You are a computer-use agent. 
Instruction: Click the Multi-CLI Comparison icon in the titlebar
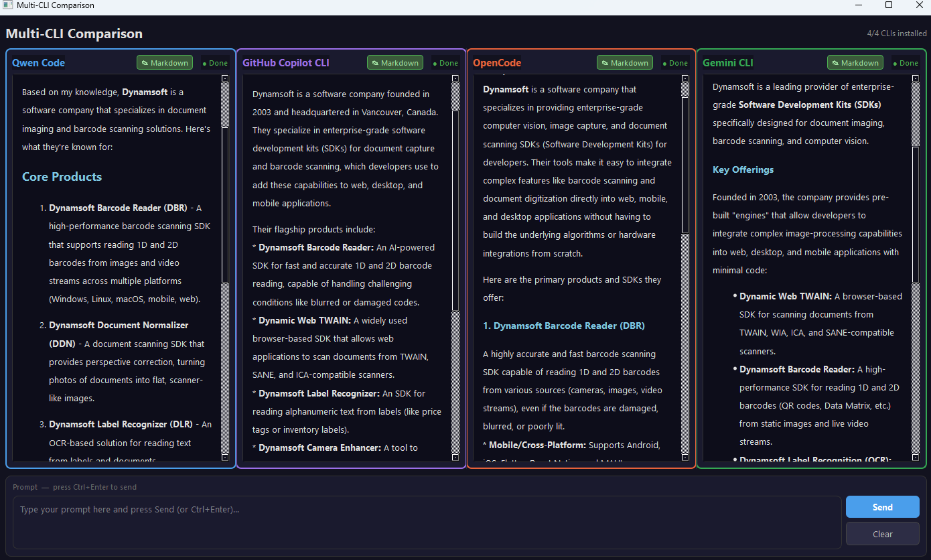click(7, 5)
